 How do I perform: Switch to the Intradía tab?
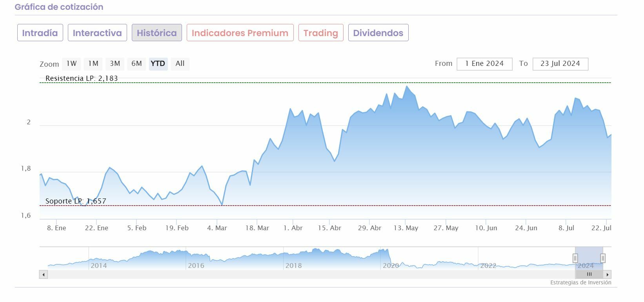40,33
